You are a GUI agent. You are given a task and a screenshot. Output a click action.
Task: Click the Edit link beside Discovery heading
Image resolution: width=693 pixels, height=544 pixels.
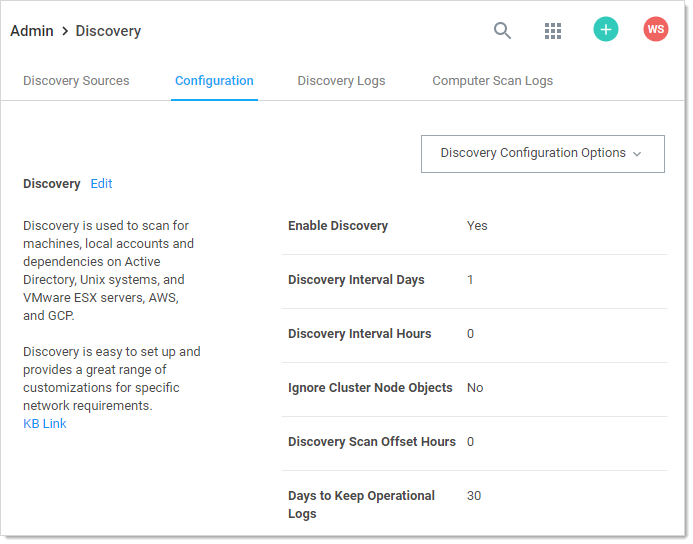coord(101,184)
